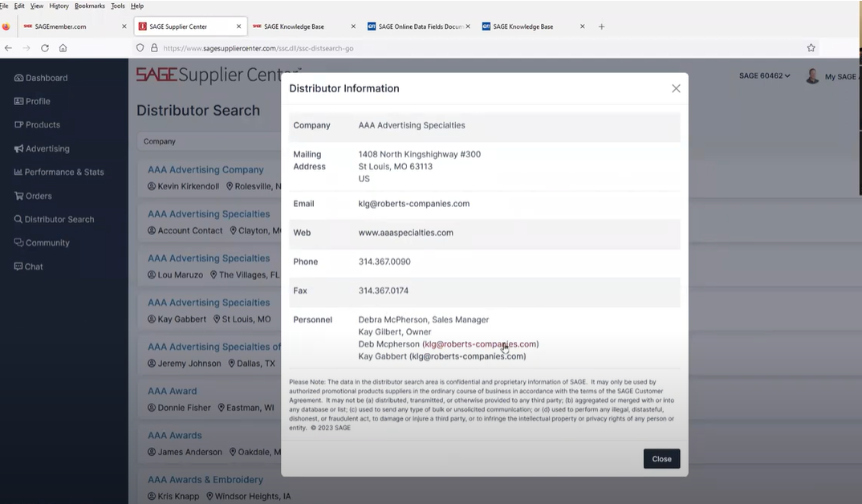The width and height of the screenshot is (862, 504).
Task: Click the Company search field
Action: (209, 141)
